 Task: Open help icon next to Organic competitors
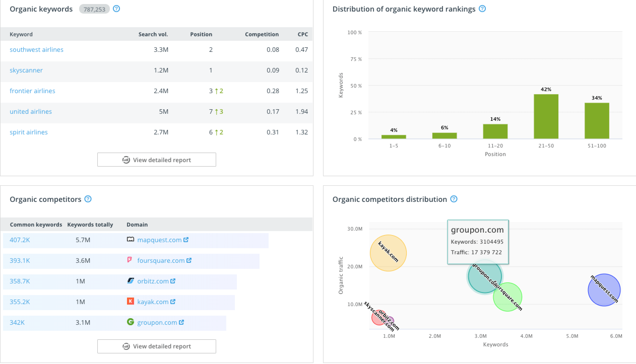pyautogui.click(x=88, y=199)
